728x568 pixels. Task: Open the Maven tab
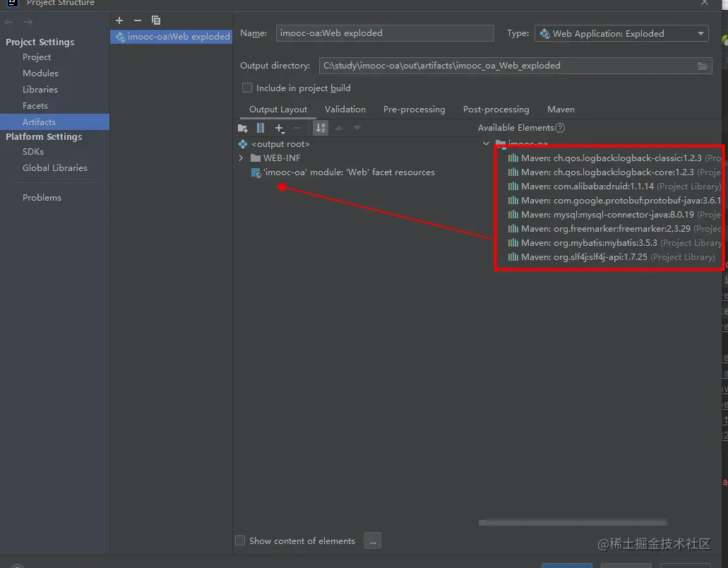coord(561,109)
